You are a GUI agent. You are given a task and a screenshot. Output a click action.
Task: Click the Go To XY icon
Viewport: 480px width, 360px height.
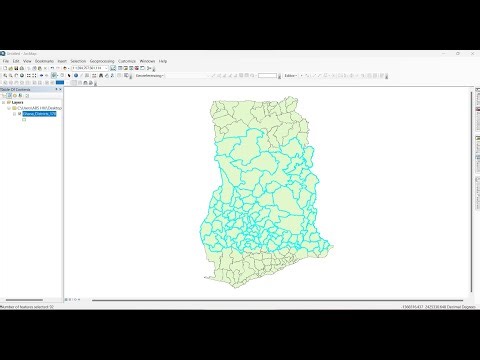112,76
